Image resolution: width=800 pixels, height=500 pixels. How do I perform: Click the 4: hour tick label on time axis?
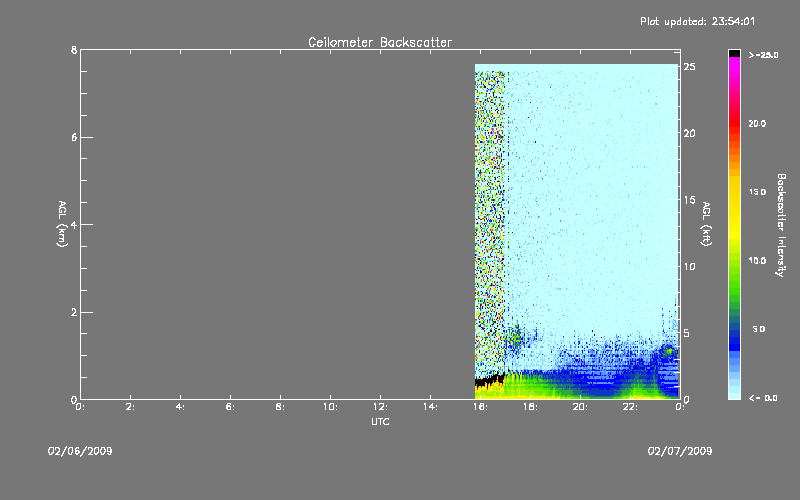pyautogui.click(x=181, y=407)
